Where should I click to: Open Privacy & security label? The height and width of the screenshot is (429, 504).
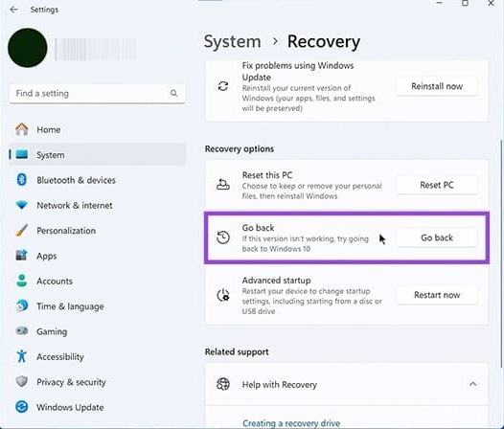tap(71, 382)
